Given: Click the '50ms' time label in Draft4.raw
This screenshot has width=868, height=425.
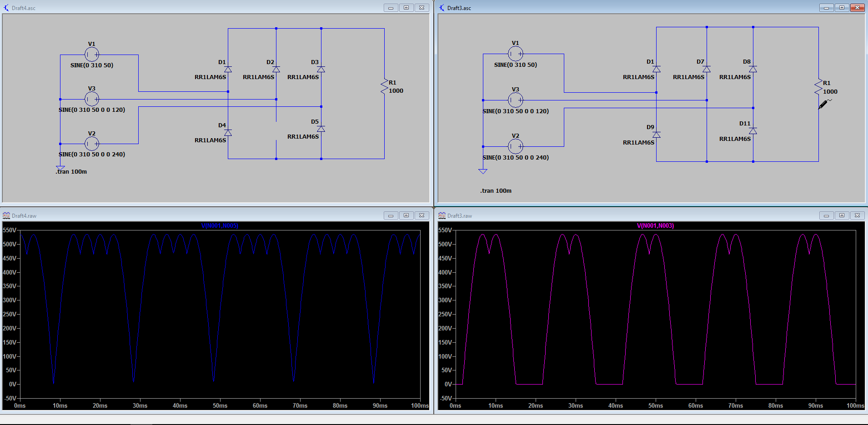Looking at the screenshot, I should pos(220,406).
